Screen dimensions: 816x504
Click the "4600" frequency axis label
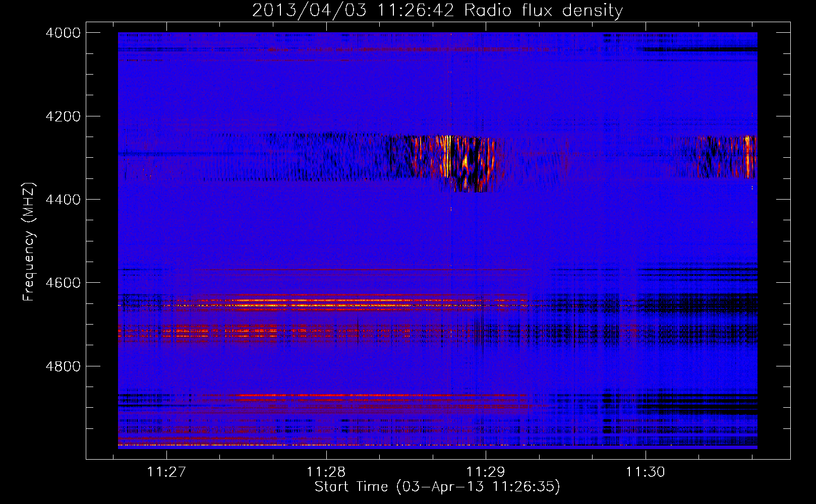[63, 283]
